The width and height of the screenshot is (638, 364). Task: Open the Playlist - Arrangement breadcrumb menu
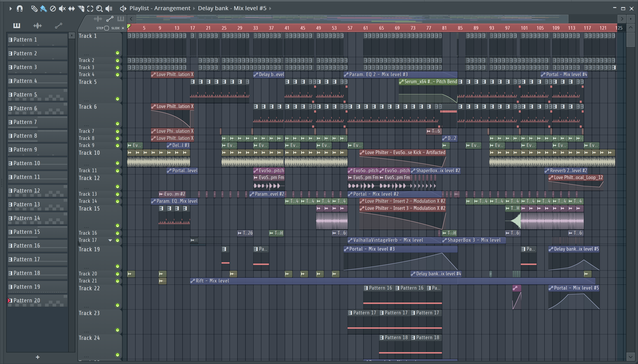click(160, 8)
